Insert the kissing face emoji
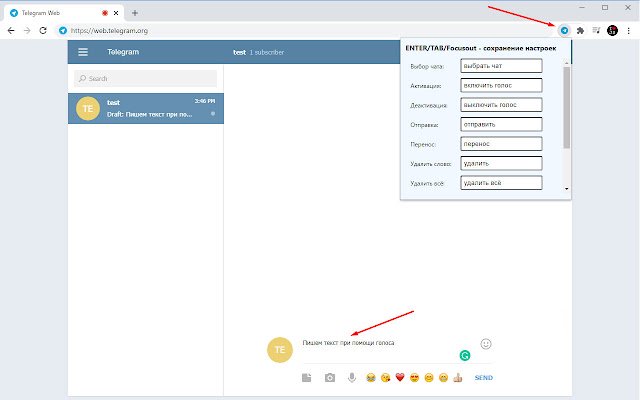 pyautogui.click(x=385, y=378)
